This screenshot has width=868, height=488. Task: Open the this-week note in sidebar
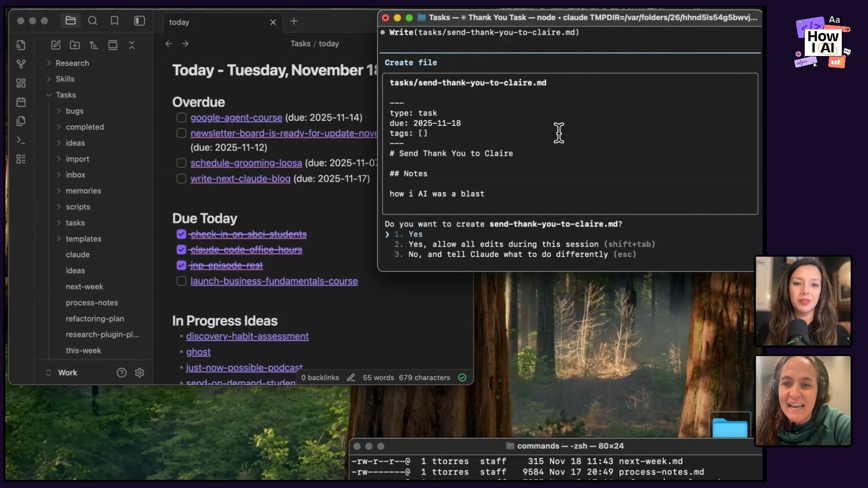coord(83,351)
